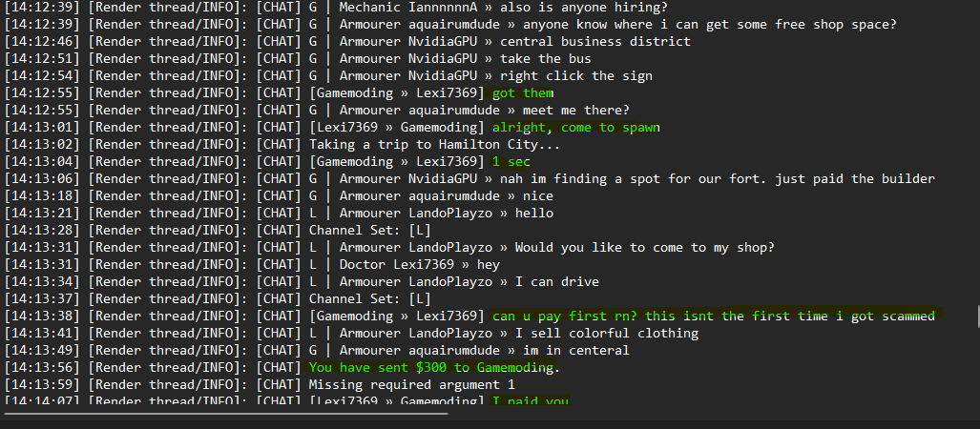Click 'Would you like to come to my shop?'
The width and height of the screenshot is (980, 429).
pos(644,247)
